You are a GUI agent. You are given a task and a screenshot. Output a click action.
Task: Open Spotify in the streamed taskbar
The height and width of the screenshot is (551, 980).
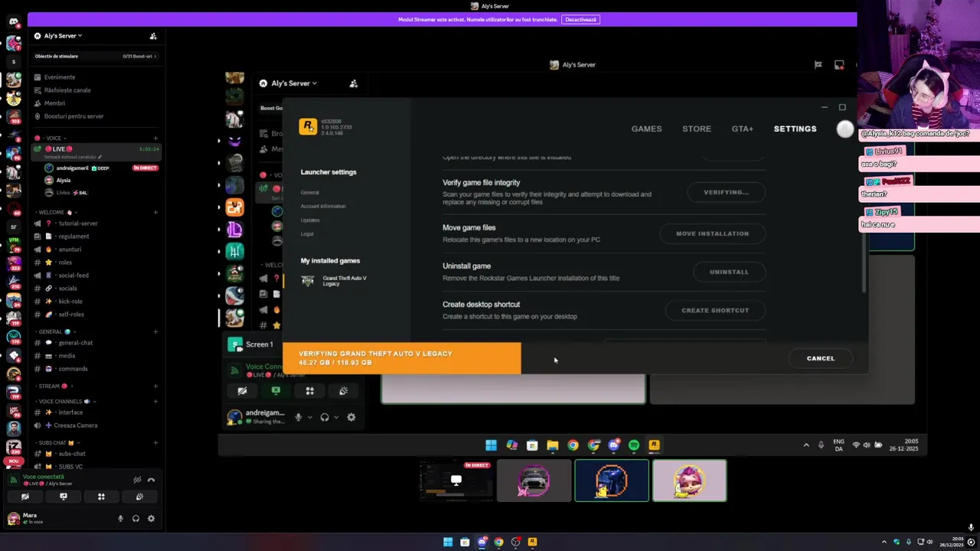[634, 445]
